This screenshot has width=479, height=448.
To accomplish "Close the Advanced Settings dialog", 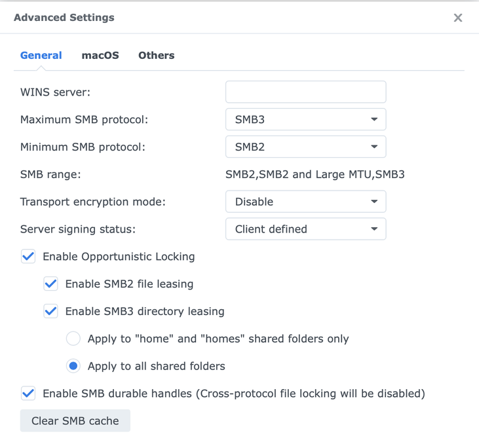I will click(458, 18).
